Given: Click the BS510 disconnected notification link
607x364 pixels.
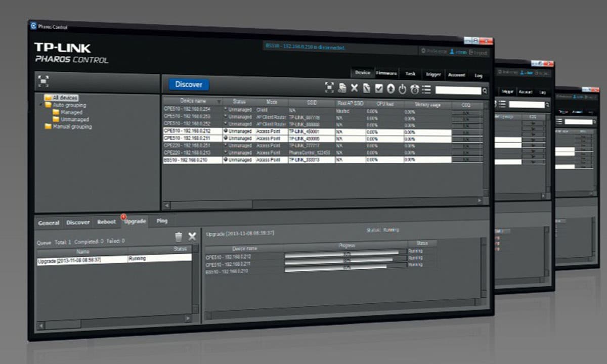Looking at the screenshot, I should (x=305, y=47).
